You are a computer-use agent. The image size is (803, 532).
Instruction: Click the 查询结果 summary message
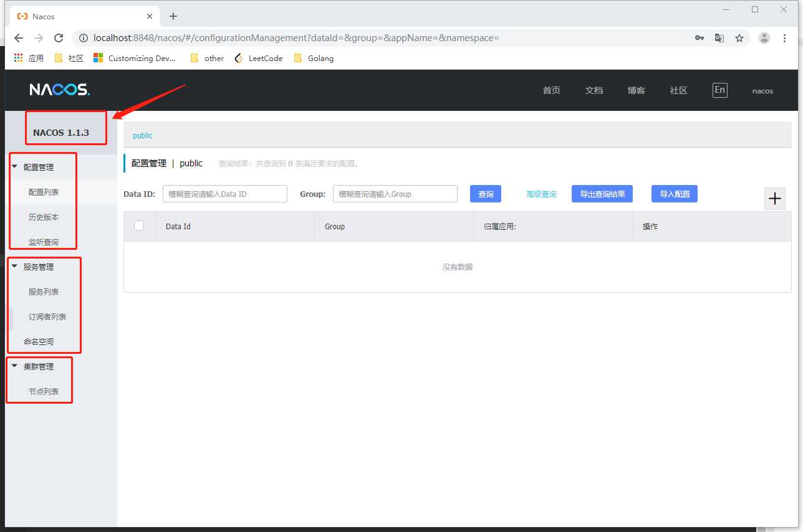coord(289,164)
